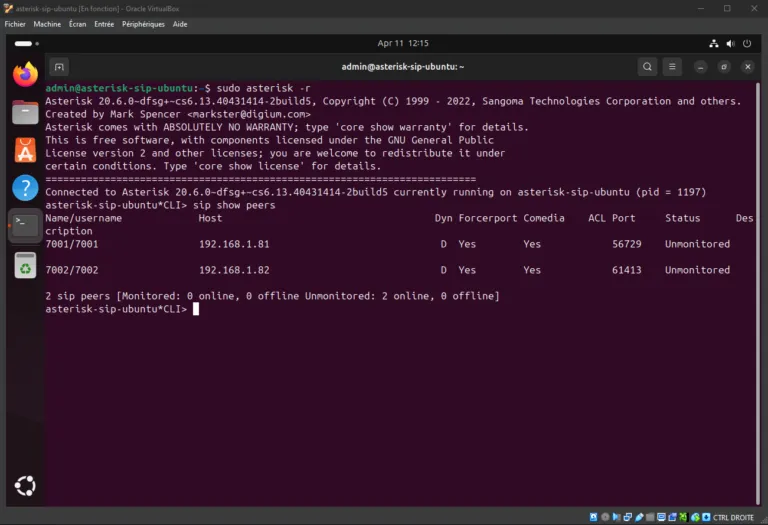Open the Périphériques menu
This screenshot has height=525, width=768.
coord(143,24)
